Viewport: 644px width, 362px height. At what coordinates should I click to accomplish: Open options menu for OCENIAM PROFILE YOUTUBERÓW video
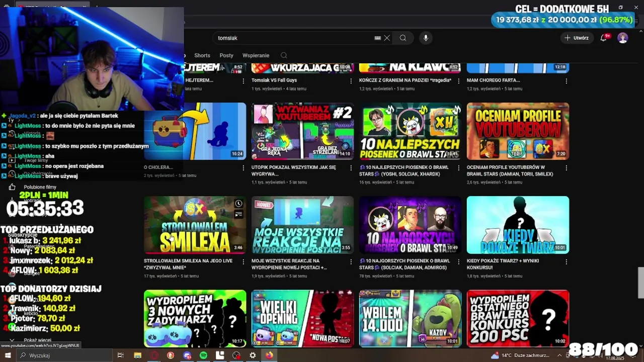click(x=567, y=168)
